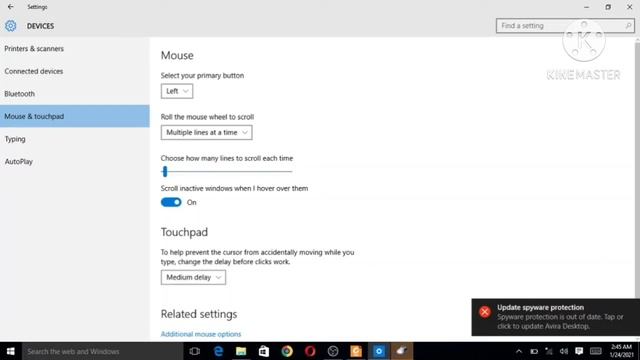This screenshot has height=360, width=640.
Task: Open the Multiple lines at a time dropdown
Action: click(x=207, y=132)
